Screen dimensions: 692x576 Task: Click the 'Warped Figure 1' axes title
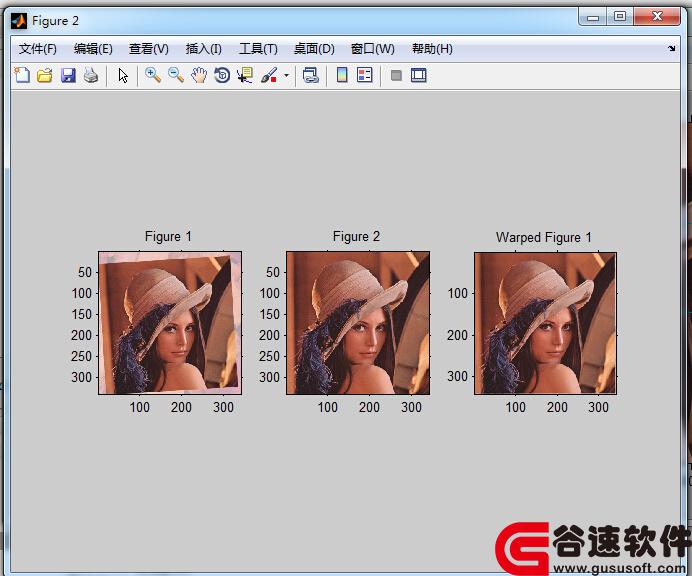pos(544,237)
